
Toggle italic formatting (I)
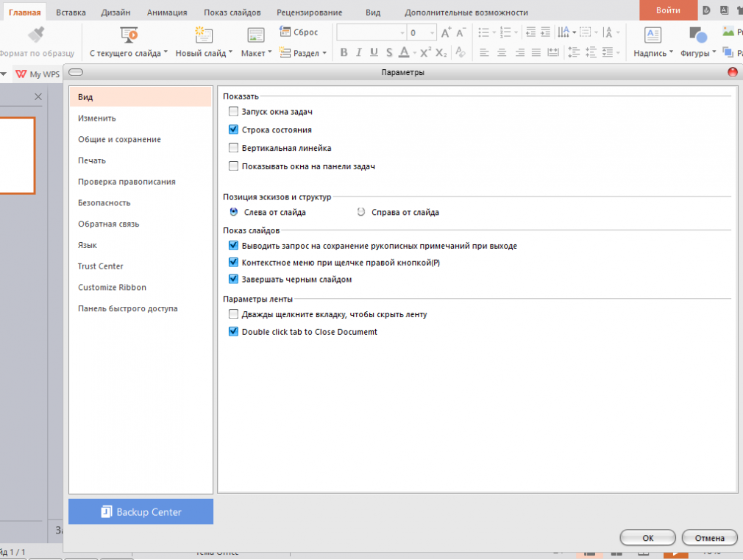(359, 52)
